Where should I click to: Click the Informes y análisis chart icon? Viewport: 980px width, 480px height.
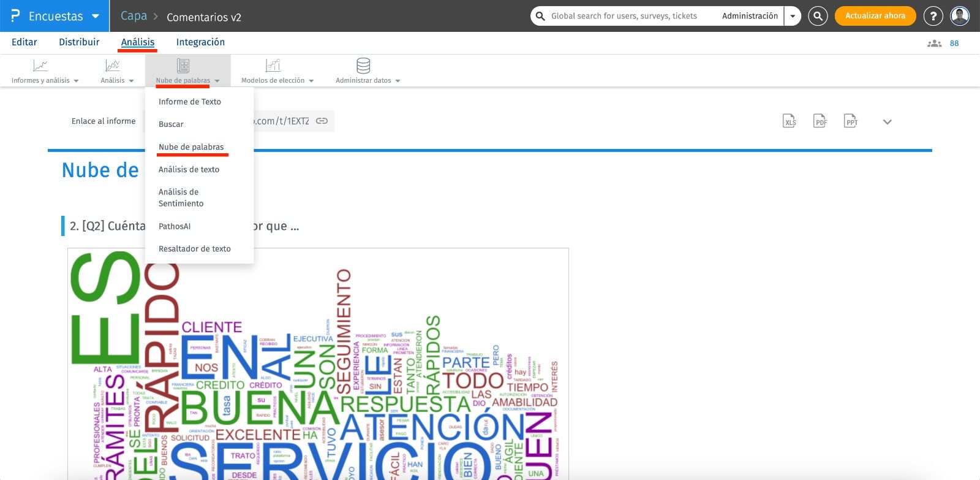tap(40, 66)
